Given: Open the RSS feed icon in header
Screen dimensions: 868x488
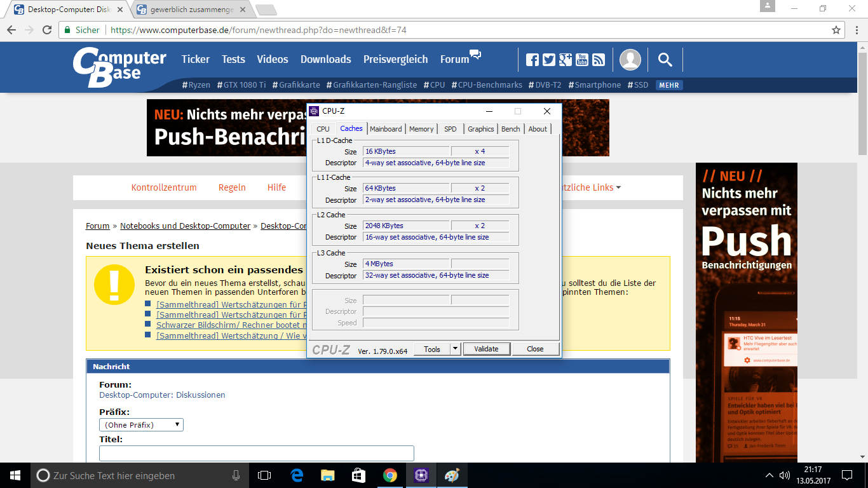Looking at the screenshot, I should pos(599,60).
